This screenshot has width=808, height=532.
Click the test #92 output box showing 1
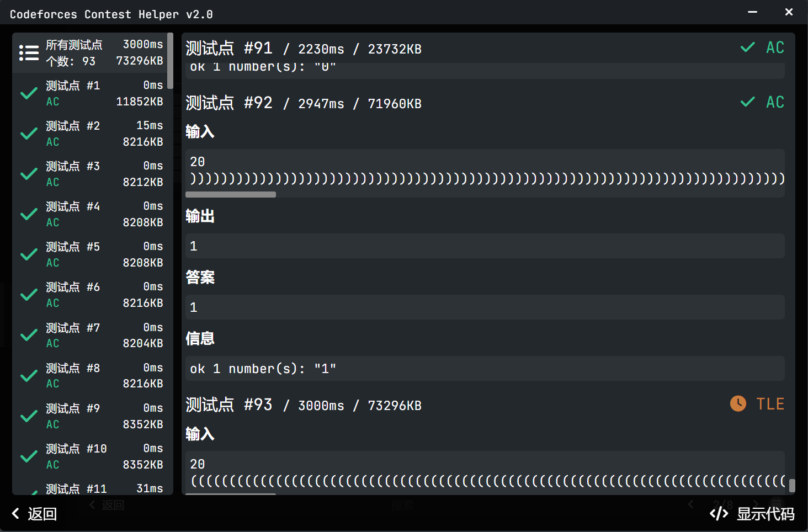485,246
